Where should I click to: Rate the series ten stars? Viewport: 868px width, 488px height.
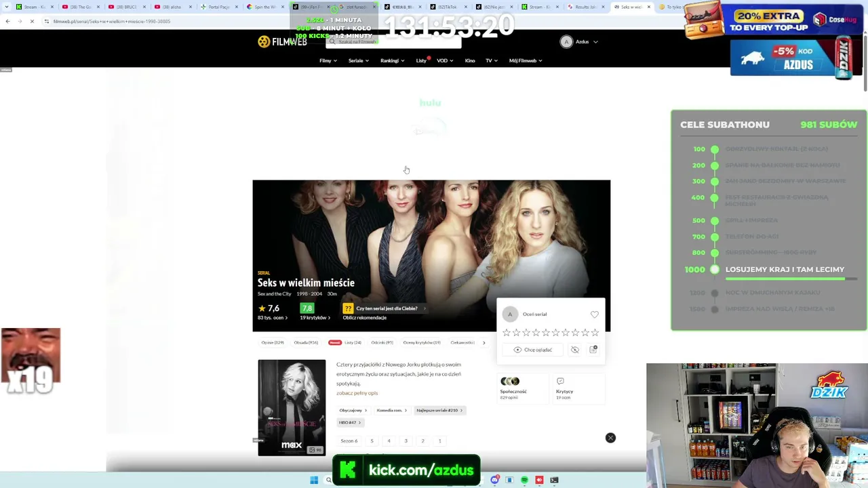click(x=595, y=333)
